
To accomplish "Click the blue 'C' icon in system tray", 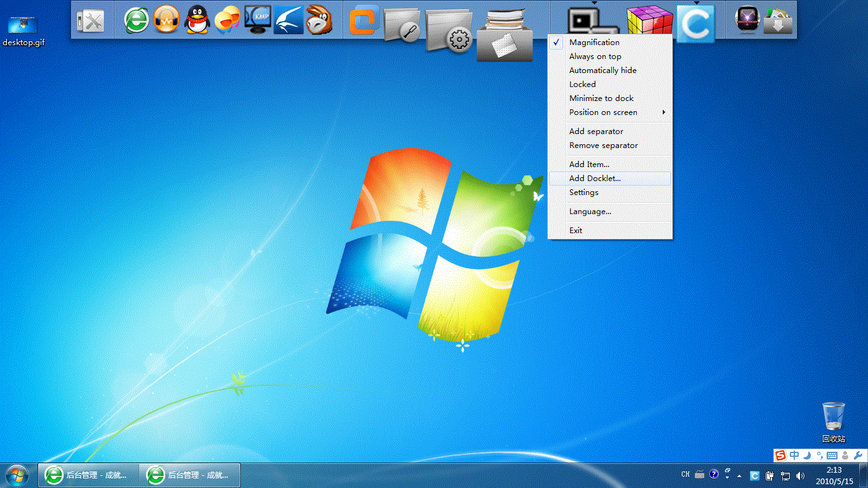I will coord(755,475).
